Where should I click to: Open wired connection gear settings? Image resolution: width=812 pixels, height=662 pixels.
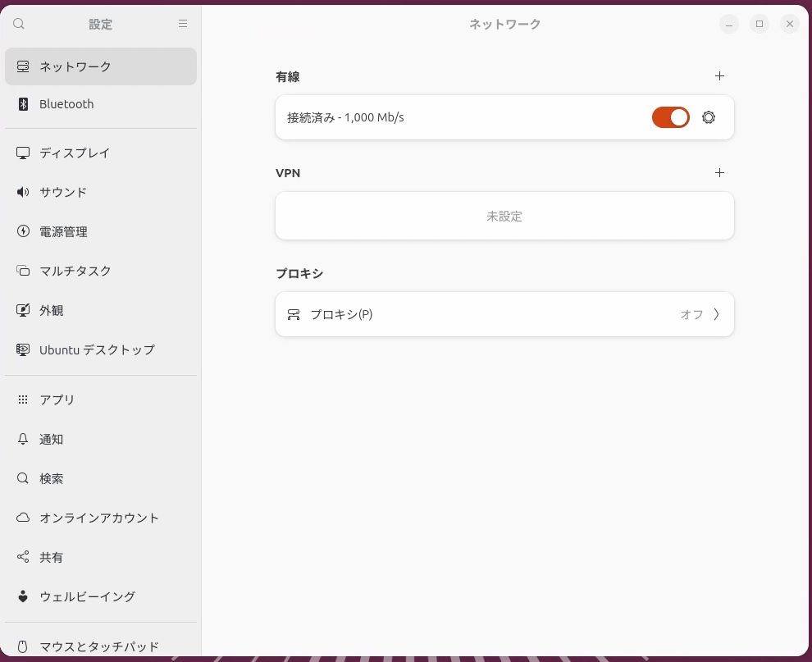click(709, 117)
